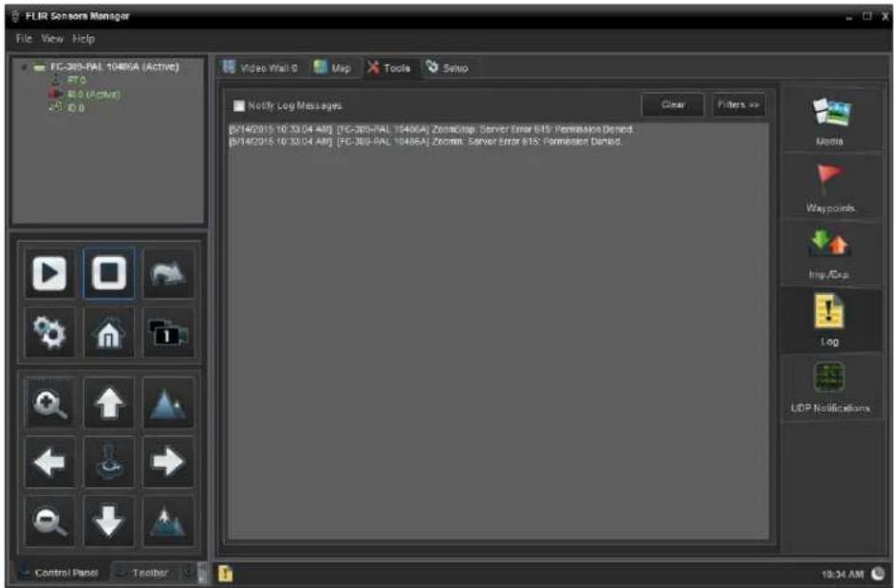The image size is (894, 588).
Task: Zoom out with the magnifier minus icon
Action: pos(49,522)
